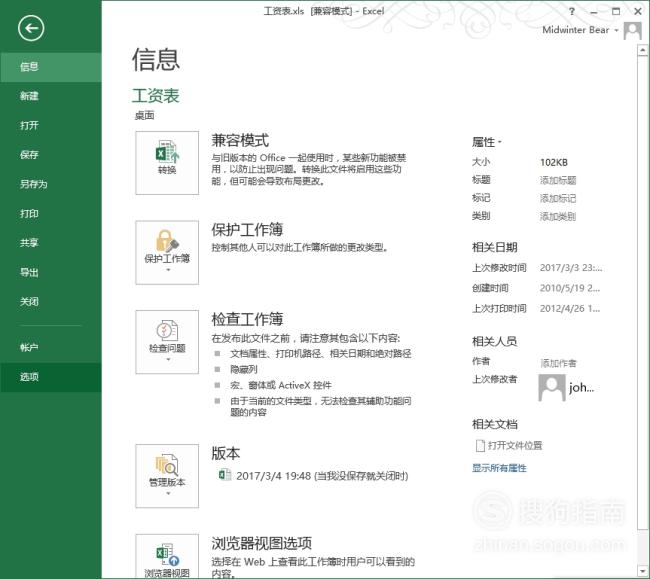This screenshot has height=579, width=650.
Task: Expand the Properties (属性) dropdown
Action: [x=487, y=142]
